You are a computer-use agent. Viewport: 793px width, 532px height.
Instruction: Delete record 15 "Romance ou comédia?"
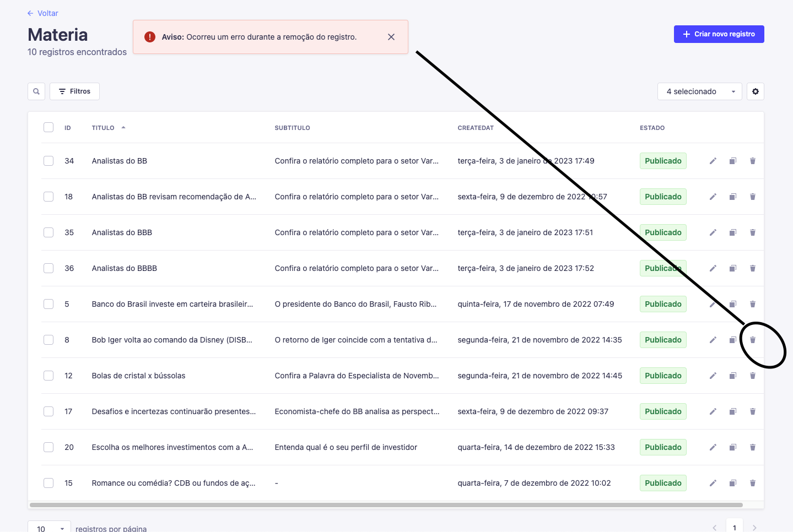click(x=752, y=483)
